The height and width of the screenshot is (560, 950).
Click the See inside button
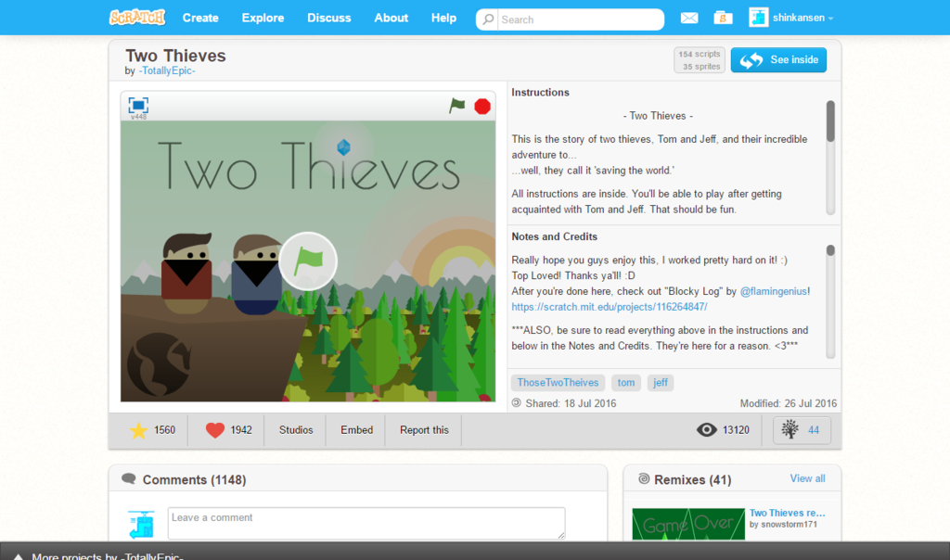778,59
